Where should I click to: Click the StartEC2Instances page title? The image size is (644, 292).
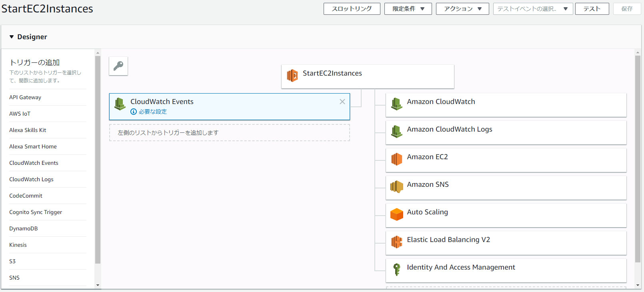pos(47,9)
